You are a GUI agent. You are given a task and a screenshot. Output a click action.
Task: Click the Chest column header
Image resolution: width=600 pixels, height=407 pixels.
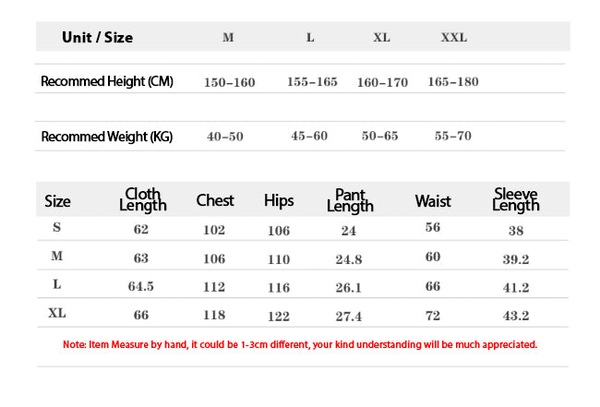pos(215,200)
